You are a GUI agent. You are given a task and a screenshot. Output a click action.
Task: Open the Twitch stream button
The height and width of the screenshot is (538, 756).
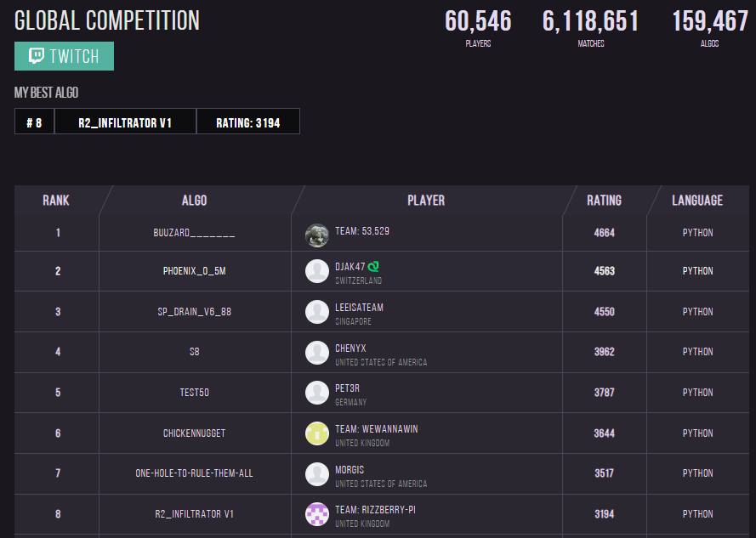64,57
